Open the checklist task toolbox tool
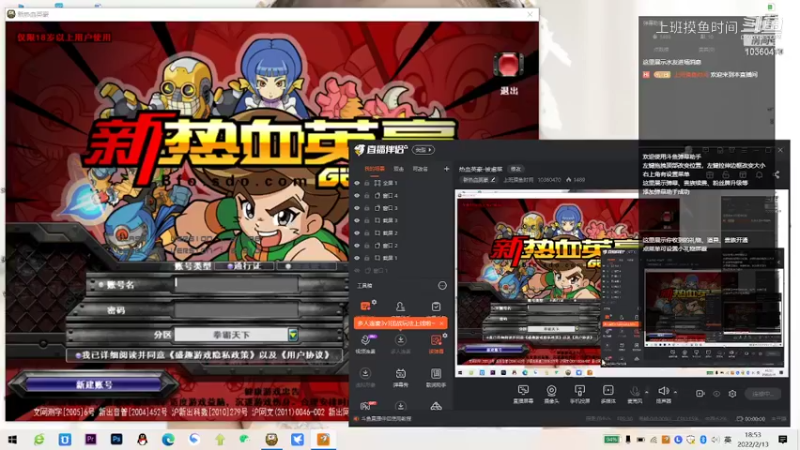This screenshot has height=450, width=800. click(x=436, y=307)
